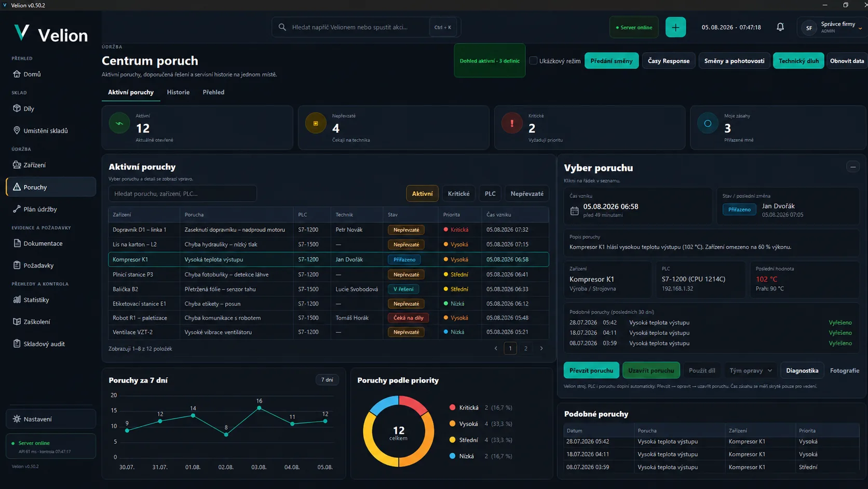The width and height of the screenshot is (868, 489).
Task: Go to next page of faults
Action: tap(541, 349)
